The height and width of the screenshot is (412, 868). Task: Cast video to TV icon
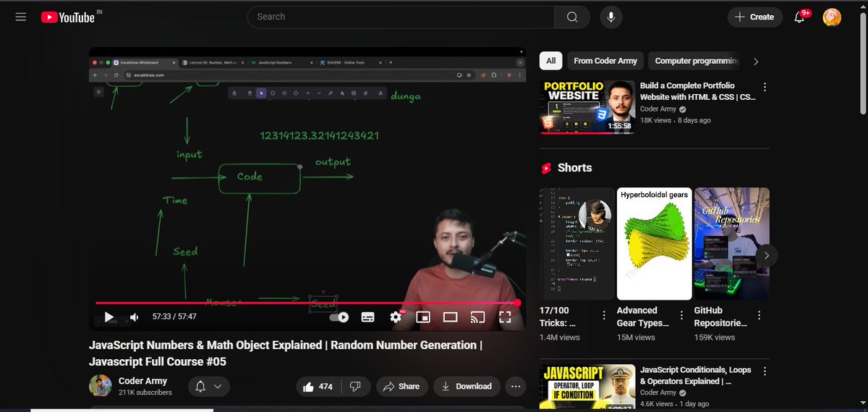(x=477, y=317)
